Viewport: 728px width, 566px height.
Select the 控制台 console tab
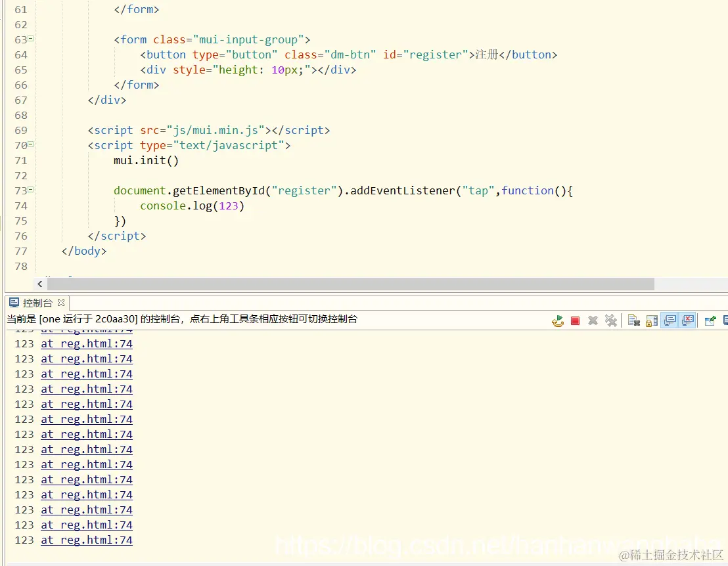(x=37, y=303)
